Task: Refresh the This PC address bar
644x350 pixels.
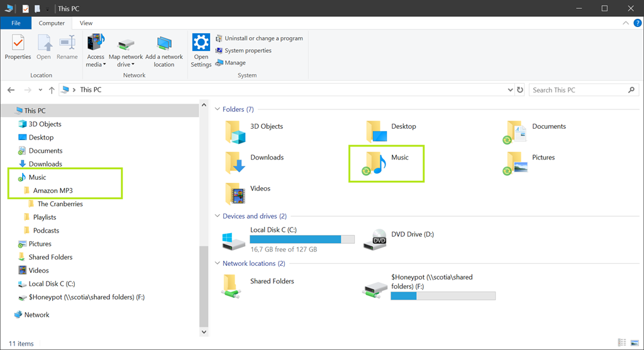Action: coord(520,90)
